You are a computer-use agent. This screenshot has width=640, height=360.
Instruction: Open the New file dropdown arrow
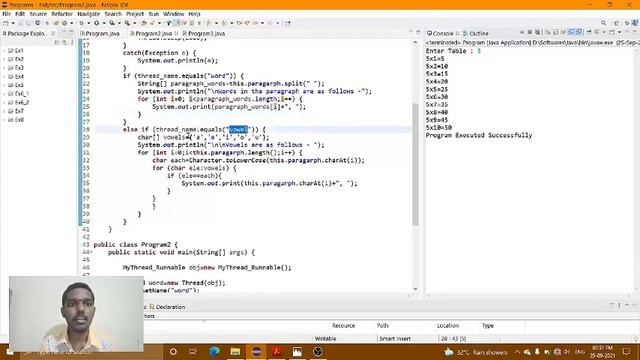click(x=13, y=23)
